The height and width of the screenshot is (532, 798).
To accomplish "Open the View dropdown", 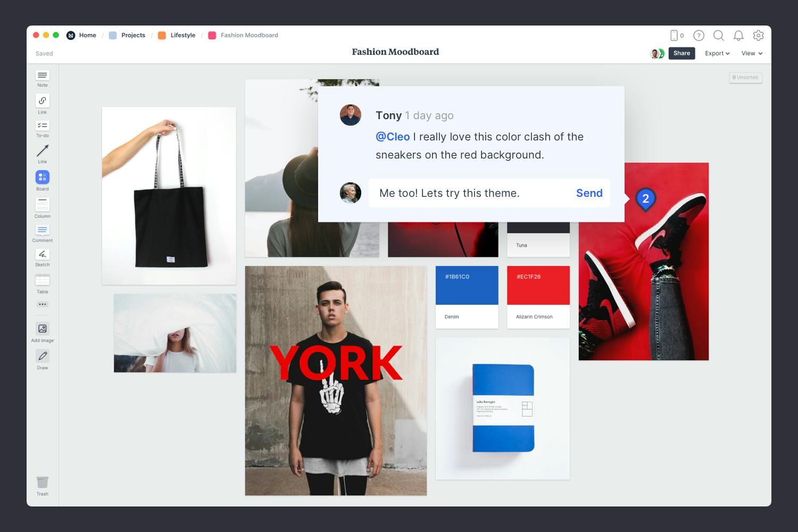I will click(751, 53).
